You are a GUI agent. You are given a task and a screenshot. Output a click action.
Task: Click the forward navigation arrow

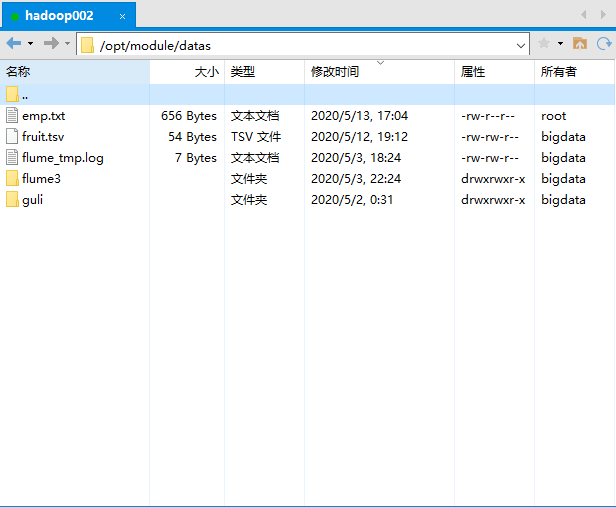click(51, 43)
